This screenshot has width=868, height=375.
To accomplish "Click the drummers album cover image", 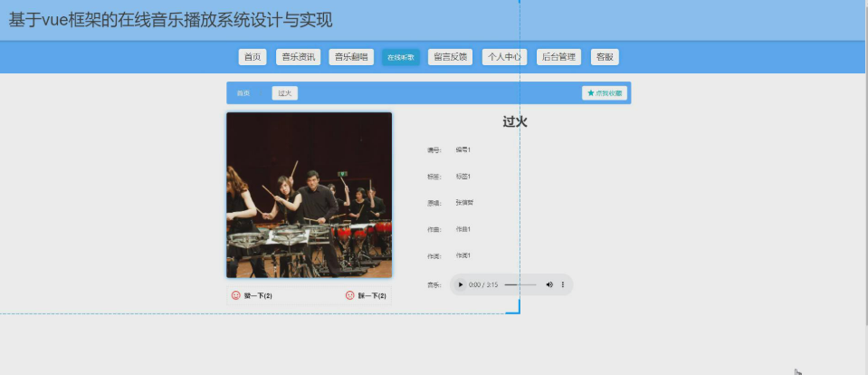I will point(310,195).
